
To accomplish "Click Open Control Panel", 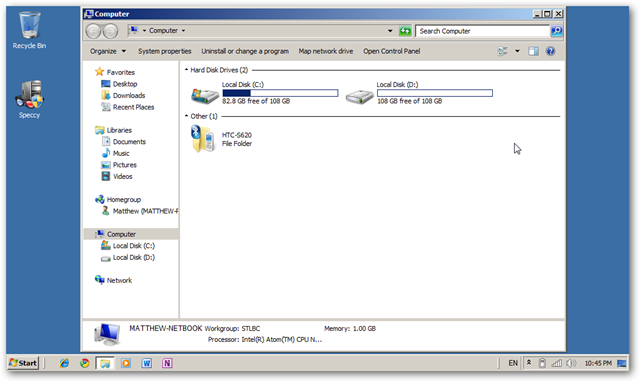I will 391,51.
